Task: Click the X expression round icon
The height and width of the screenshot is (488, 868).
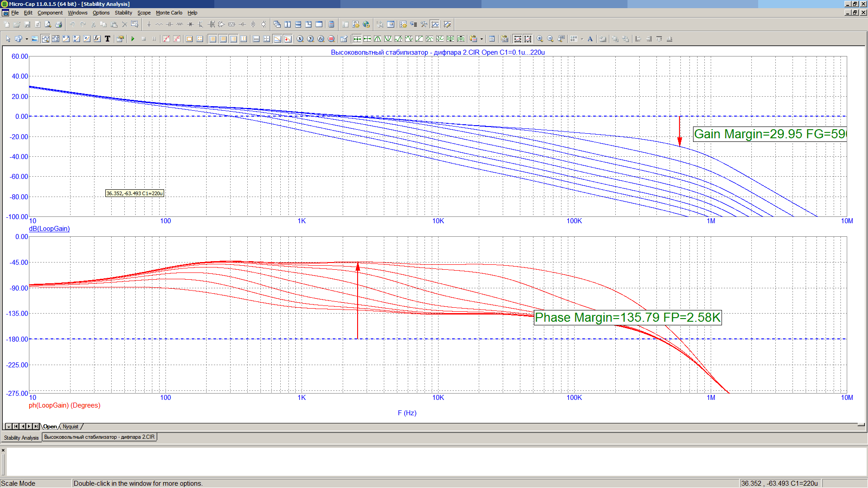Action: coord(300,39)
